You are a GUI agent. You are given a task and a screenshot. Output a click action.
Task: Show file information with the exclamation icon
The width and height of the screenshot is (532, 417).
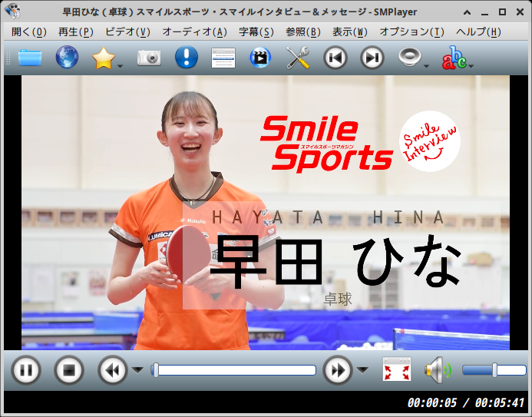point(187,57)
